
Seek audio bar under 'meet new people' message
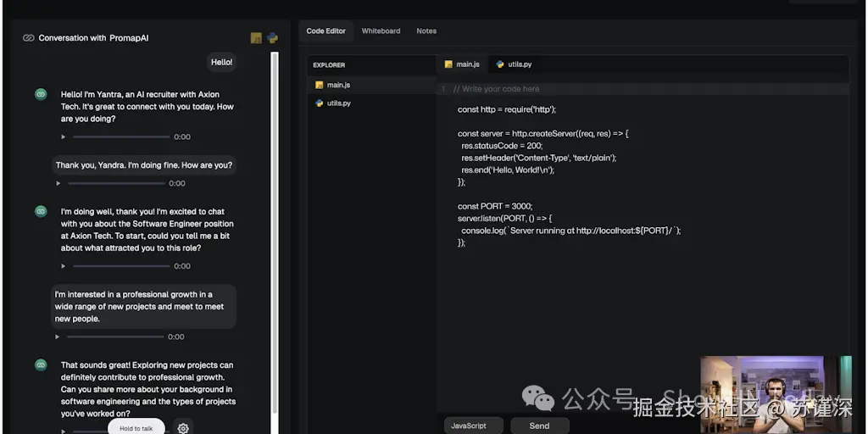115,337
